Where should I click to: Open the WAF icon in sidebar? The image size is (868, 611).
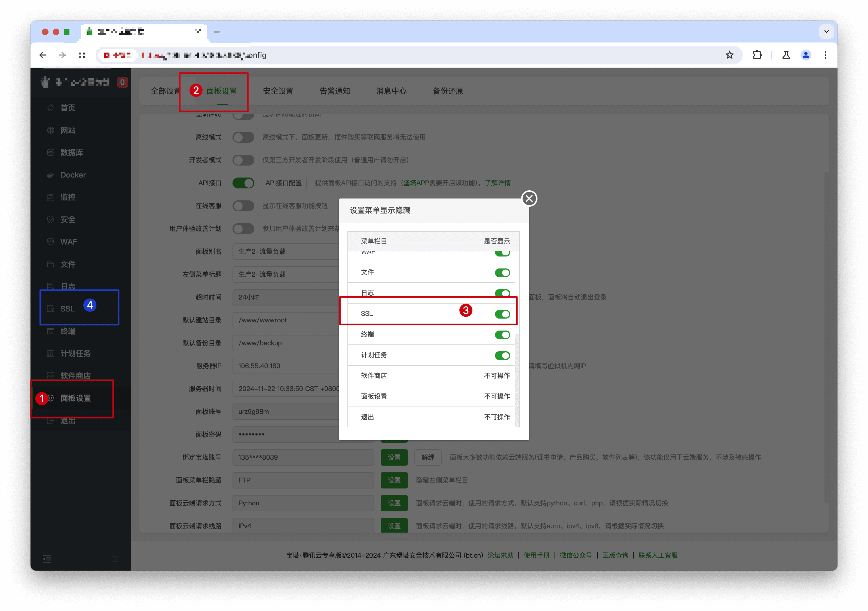pos(51,242)
